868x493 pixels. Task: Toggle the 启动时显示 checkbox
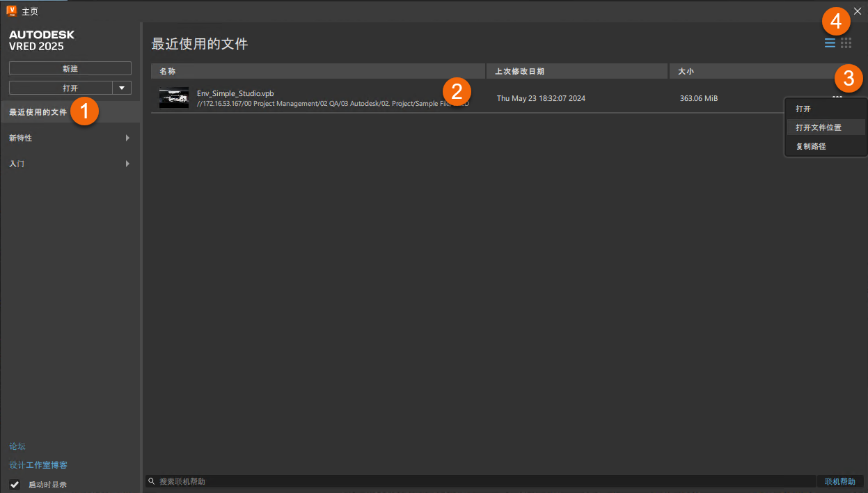click(15, 485)
